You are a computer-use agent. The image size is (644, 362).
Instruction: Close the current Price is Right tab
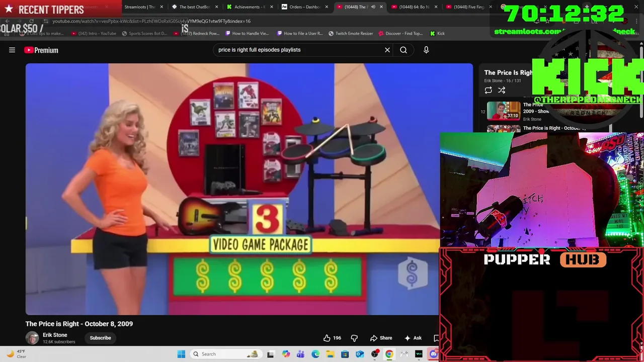[x=381, y=7]
